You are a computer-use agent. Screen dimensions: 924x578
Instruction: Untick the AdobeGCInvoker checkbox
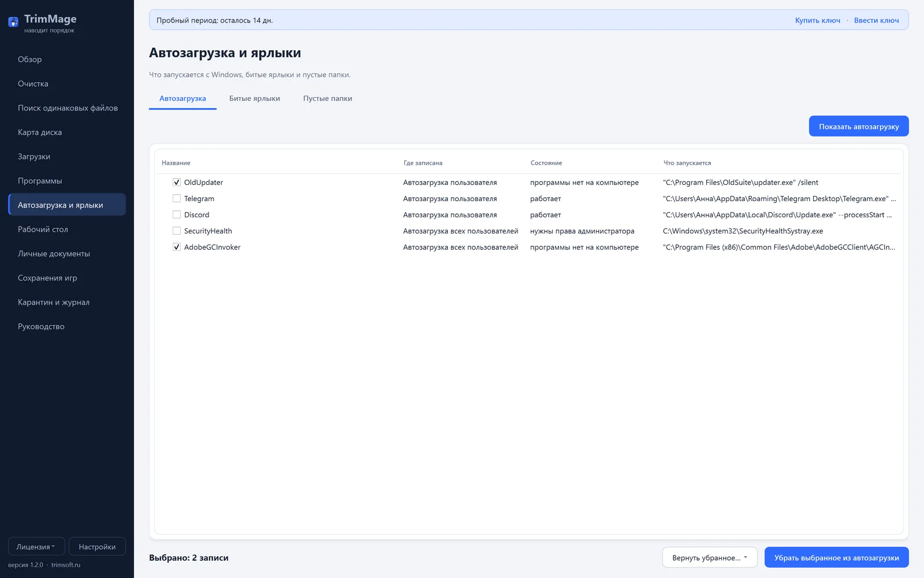coord(177,247)
